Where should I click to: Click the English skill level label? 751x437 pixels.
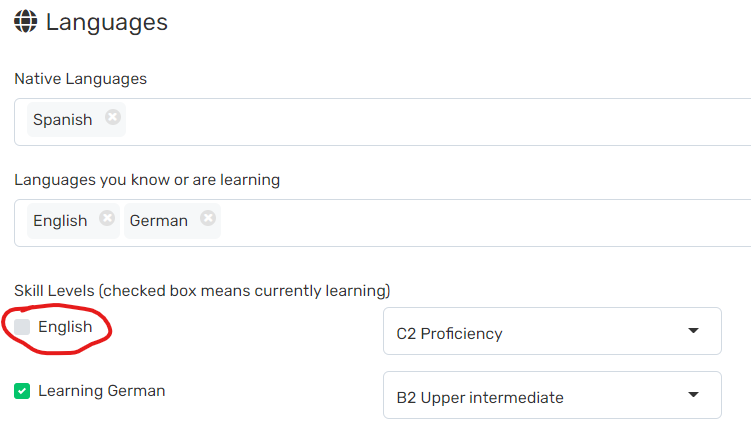click(x=65, y=327)
